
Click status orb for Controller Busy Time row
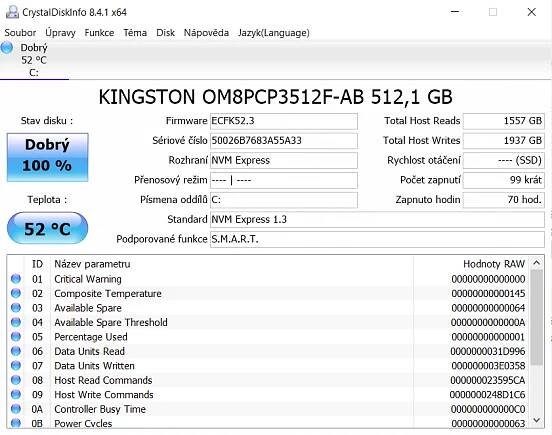(x=16, y=409)
